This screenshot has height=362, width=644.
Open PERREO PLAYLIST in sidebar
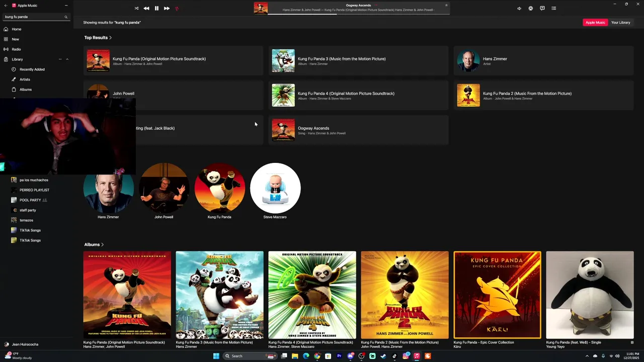(34, 190)
